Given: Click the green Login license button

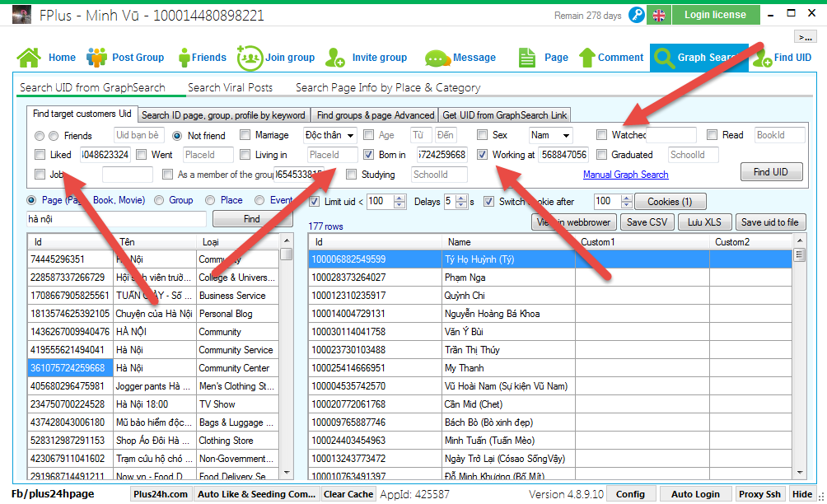Looking at the screenshot, I should (716, 15).
